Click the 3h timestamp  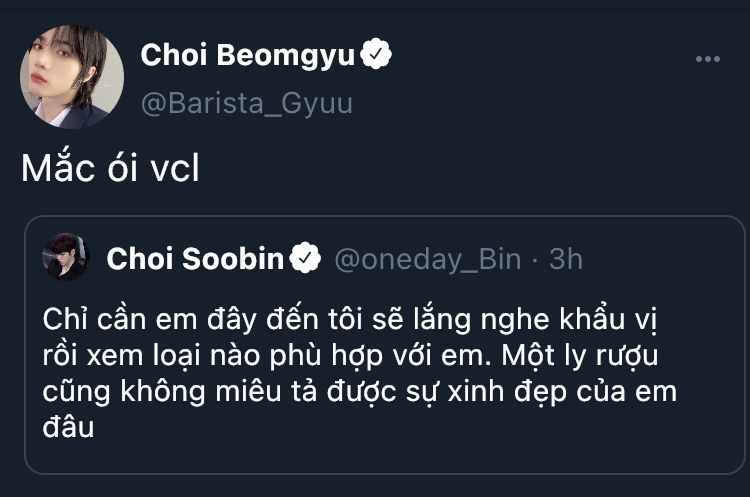pos(566,260)
